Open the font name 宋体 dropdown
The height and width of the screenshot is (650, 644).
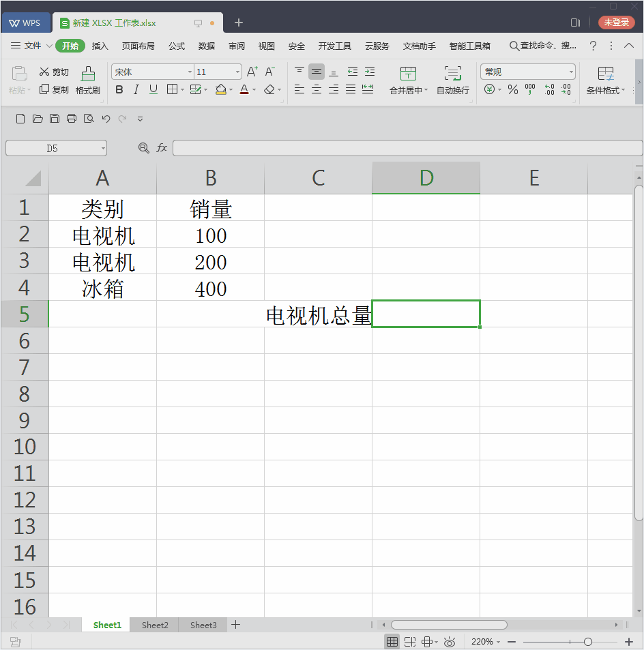pos(190,72)
